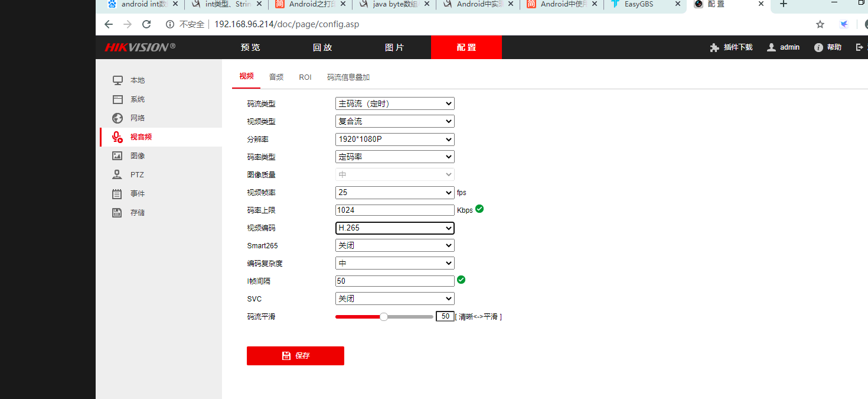Bookmark this page with the star icon
The height and width of the screenshot is (399, 868).
point(820,24)
